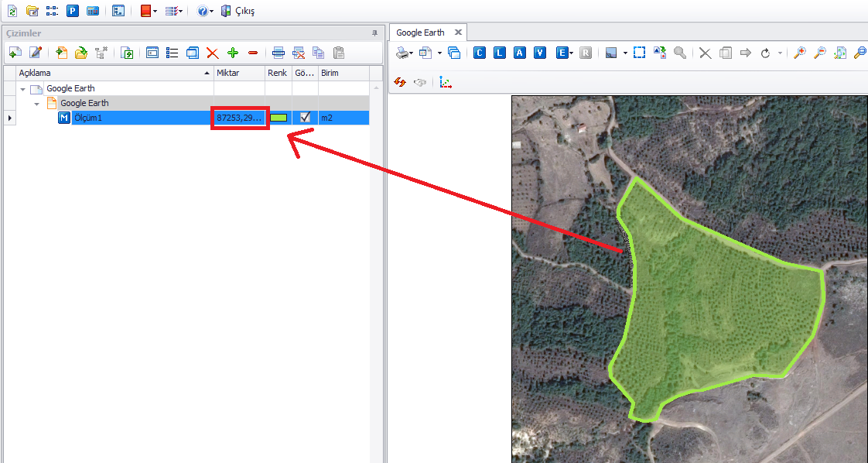Collapse the top-level Google Earth tree node
The width and height of the screenshot is (868, 463).
[22, 89]
